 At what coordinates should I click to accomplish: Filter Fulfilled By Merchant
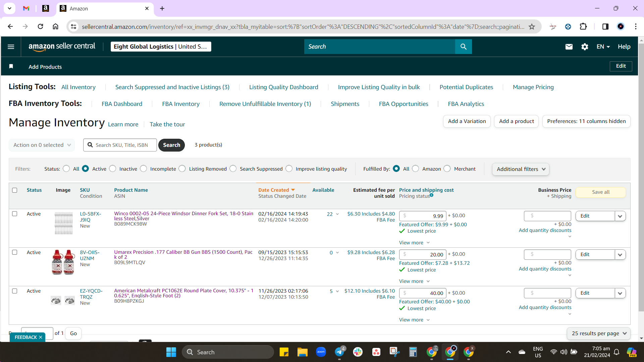pos(447,169)
